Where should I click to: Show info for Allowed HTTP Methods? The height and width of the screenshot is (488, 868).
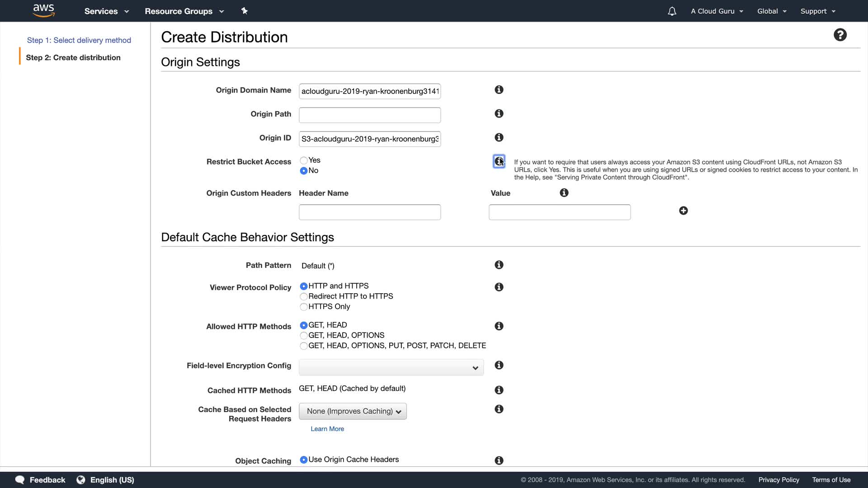[499, 326]
